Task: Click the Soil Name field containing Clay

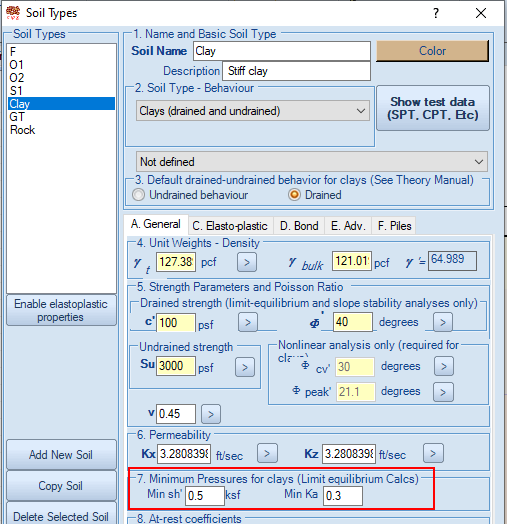Action: coord(282,51)
